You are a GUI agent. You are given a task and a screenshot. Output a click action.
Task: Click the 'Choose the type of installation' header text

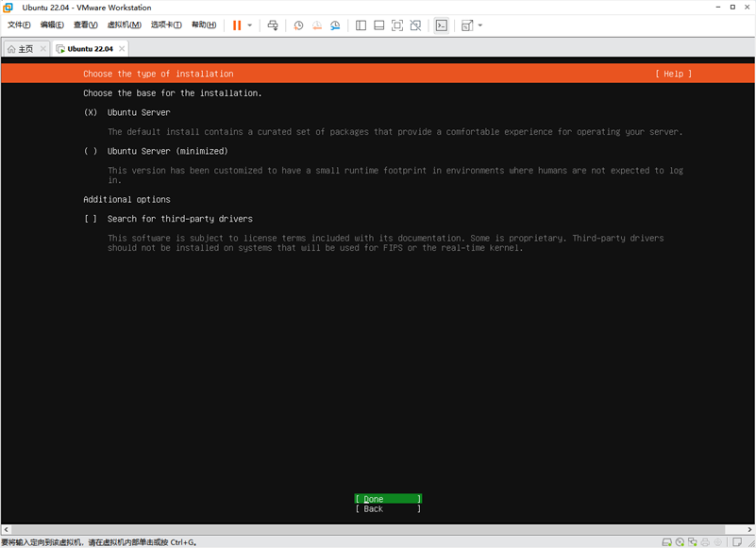click(159, 74)
